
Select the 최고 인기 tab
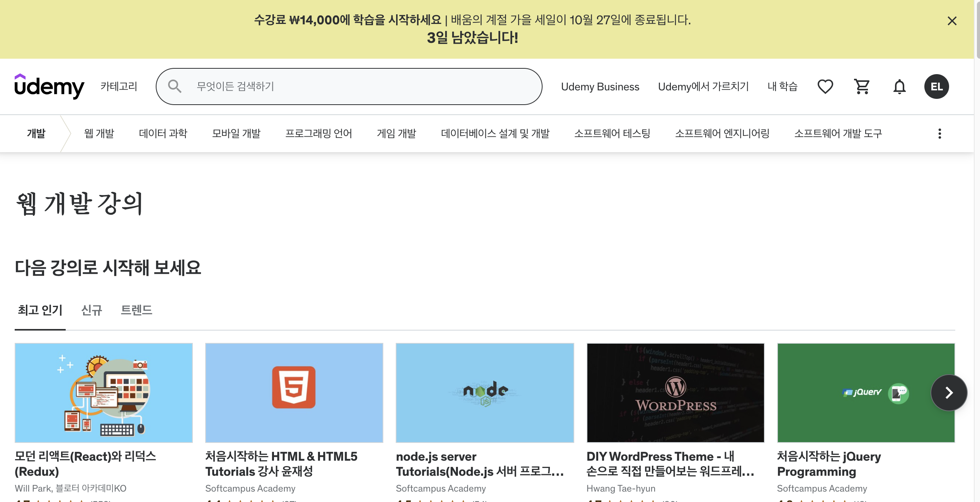click(x=40, y=310)
